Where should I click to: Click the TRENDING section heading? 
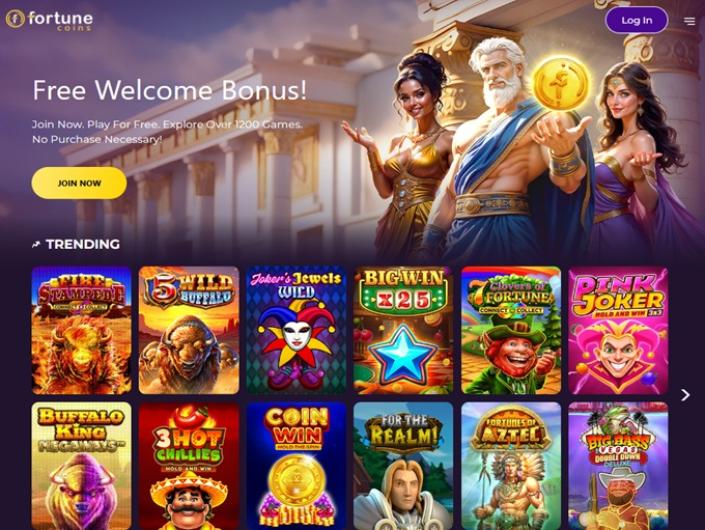click(x=83, y=244)
